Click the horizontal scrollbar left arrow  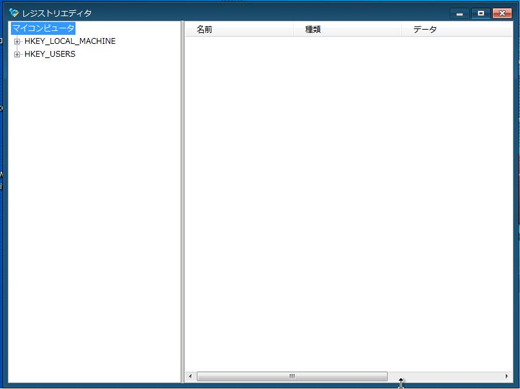pyautogui.click(x=190, y=376)
